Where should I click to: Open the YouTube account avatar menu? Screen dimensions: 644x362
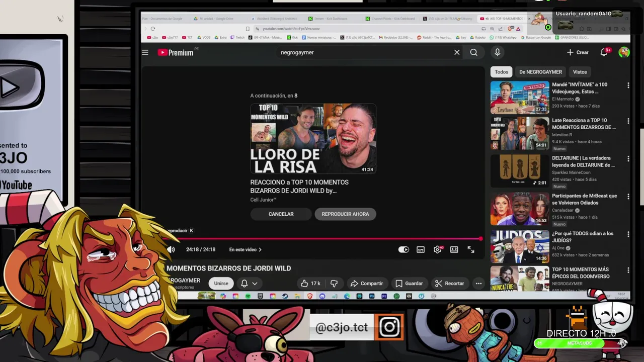click(624, 52)
